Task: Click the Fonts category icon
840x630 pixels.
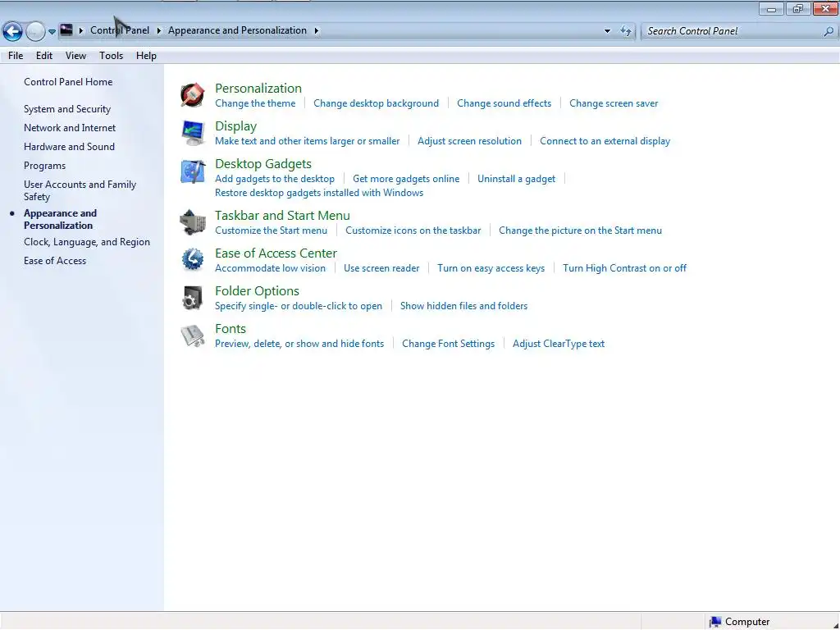Action: click(x=192, y=336)
